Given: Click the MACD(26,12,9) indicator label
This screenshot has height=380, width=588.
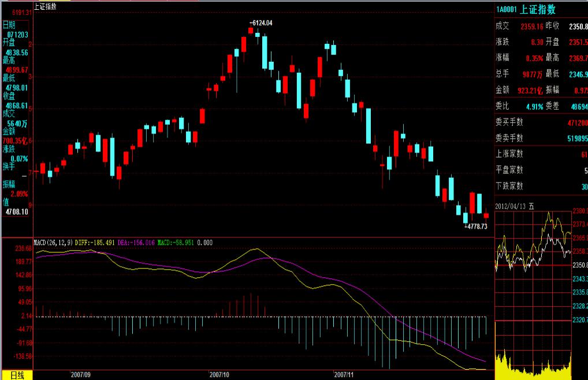Looking at the screenshot, I should [53, 243].
